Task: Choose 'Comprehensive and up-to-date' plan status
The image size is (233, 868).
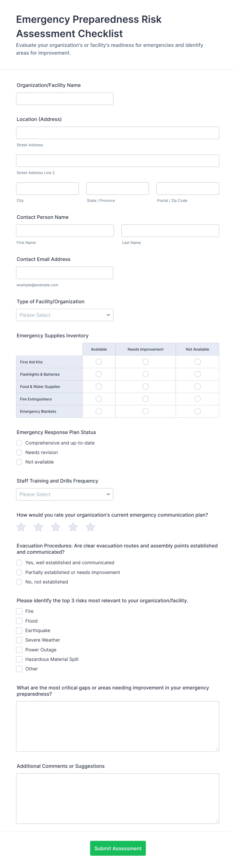Action: pyautogui.click(x=19, y=443)
